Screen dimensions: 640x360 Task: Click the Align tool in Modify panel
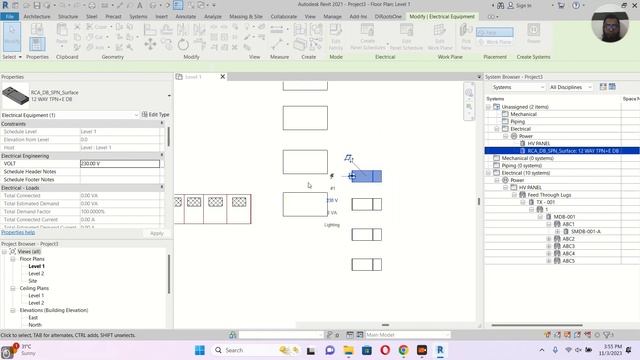point(150,29)
